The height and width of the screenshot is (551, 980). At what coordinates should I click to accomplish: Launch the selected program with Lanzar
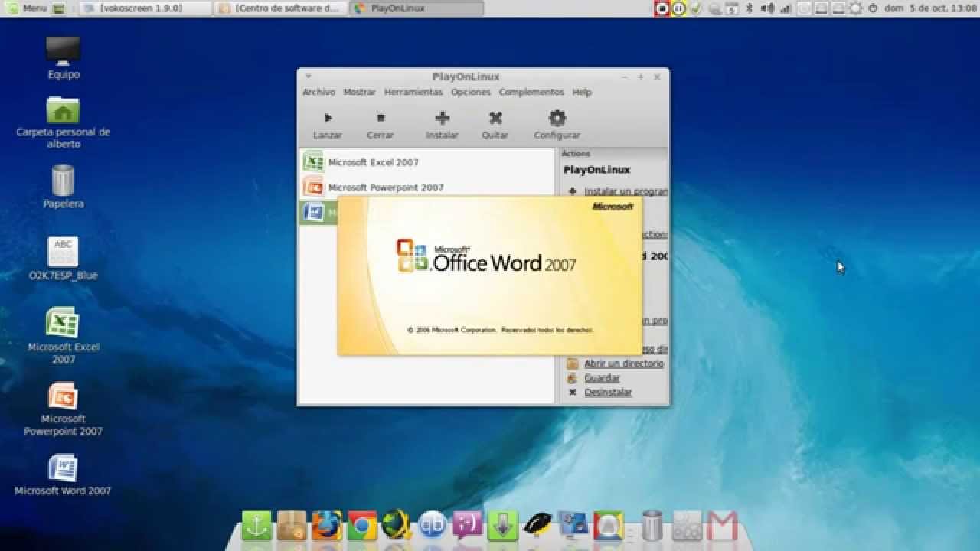(x=327, y=126)
